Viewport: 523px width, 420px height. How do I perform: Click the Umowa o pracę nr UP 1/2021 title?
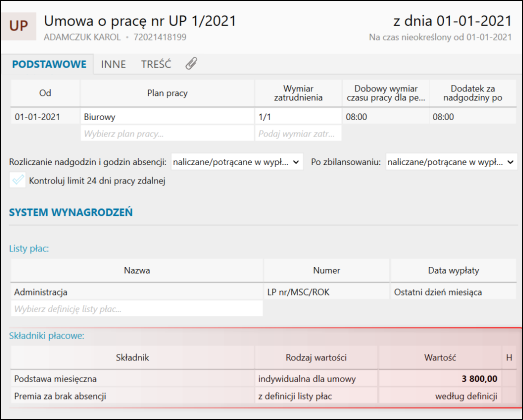140,21
